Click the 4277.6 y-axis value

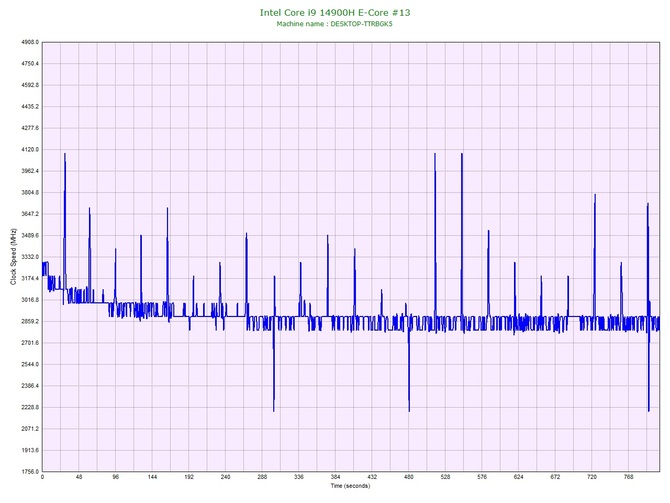pos(30,128)
